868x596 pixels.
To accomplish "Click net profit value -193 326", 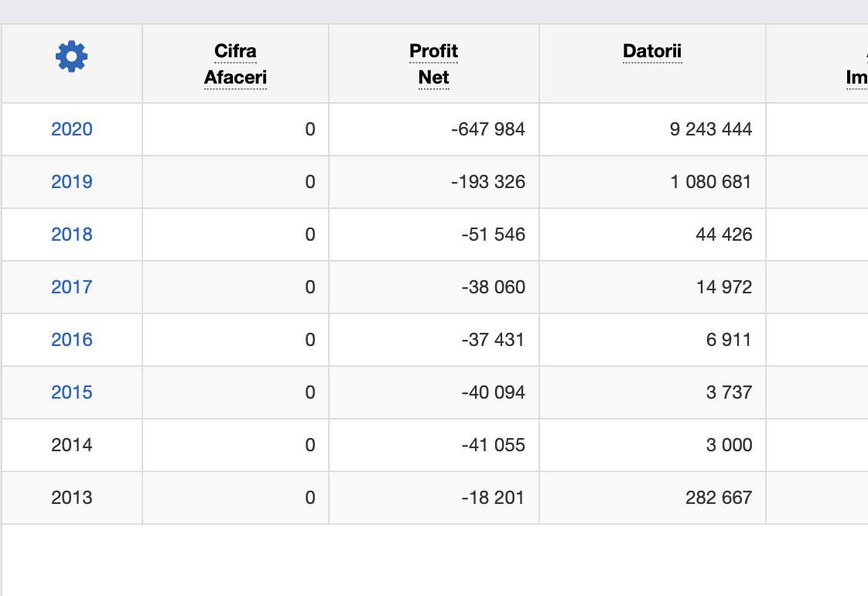I will click(x=487, y=182).
